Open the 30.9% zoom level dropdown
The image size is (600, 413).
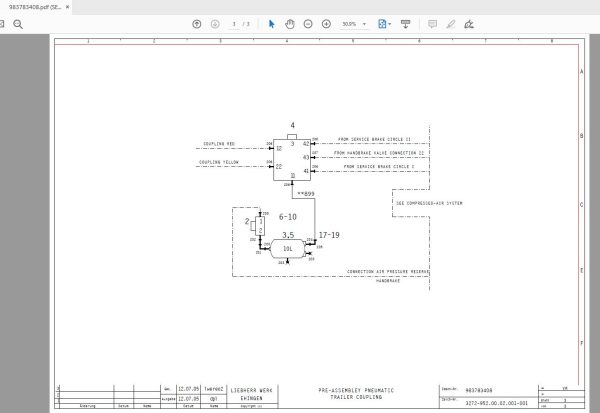coord(354,24)
